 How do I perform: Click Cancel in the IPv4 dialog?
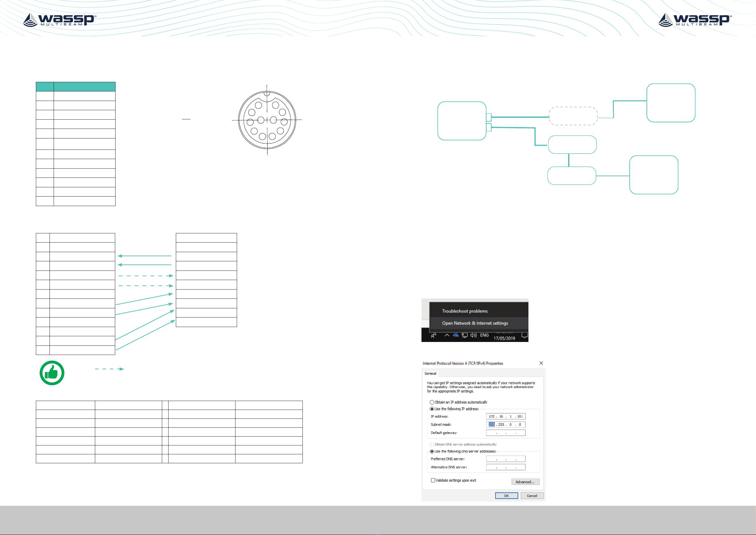pos(532,496)
